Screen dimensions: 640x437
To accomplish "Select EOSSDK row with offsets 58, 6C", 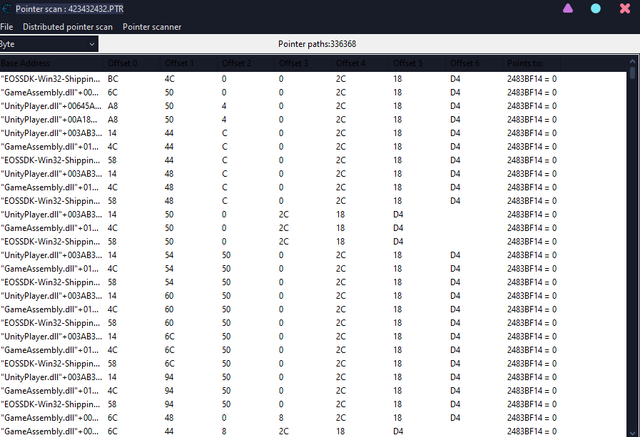I will [313, 364].
